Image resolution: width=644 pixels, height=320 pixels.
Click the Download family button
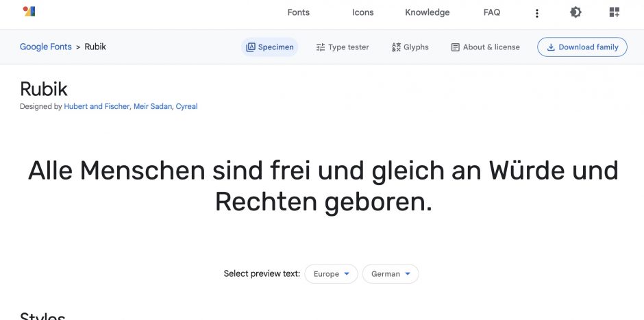point(582,47)
